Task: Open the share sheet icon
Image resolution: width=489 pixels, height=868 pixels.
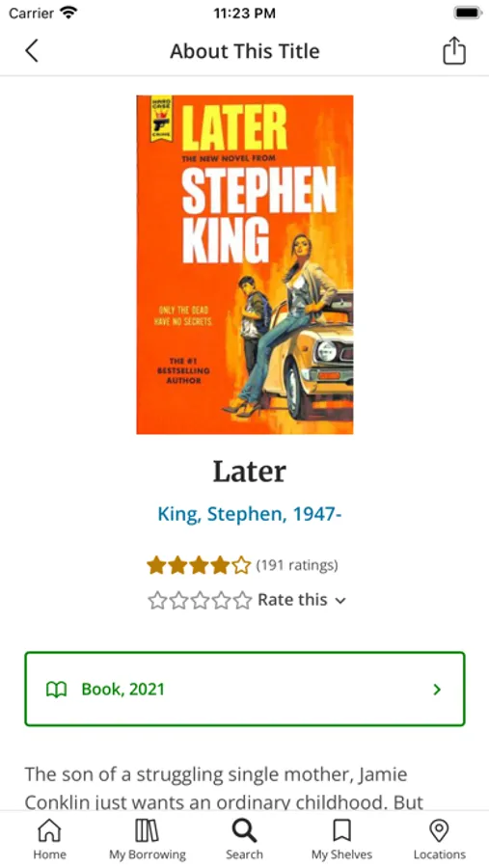Action: click(x=454, y=51)
